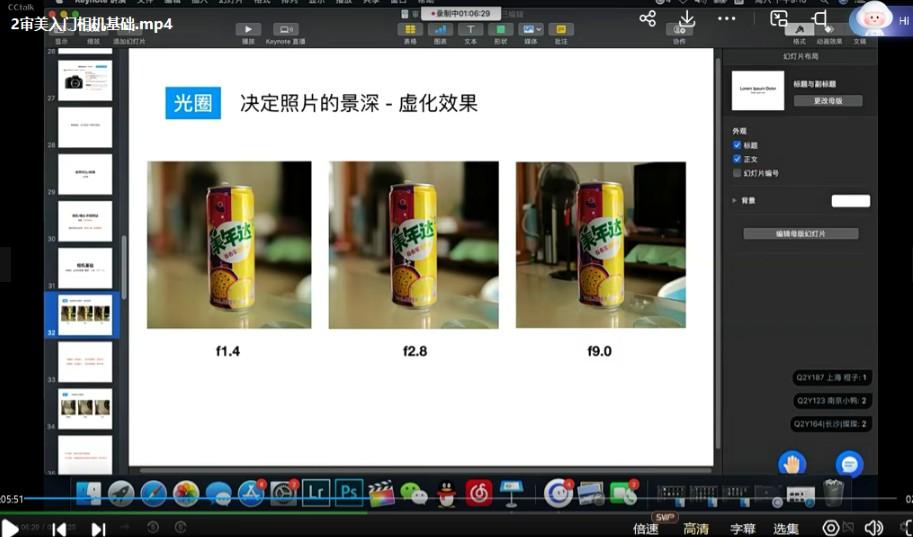Uncheck the 标题 checkbox
The height and width of the screenshot is (537, 913).
(737, 145)
